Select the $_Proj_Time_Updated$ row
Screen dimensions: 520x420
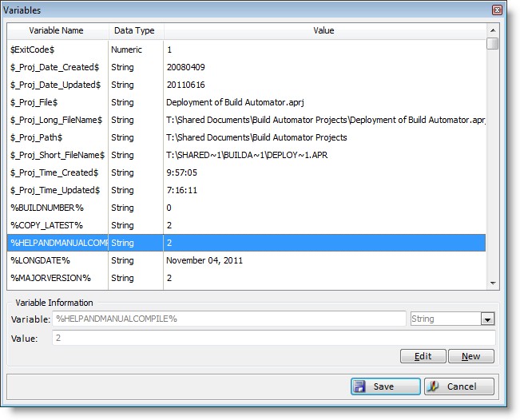[x=246, y=190]
